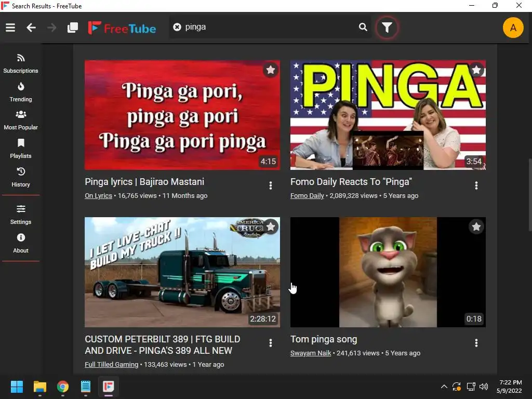Clear the search text with the X icon

point(177,27)
